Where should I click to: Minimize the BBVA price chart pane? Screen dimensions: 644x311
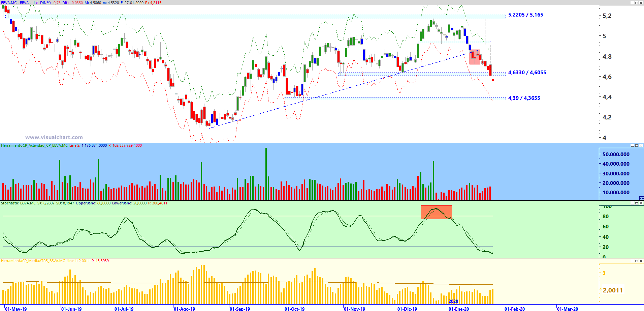click(632, 3)
